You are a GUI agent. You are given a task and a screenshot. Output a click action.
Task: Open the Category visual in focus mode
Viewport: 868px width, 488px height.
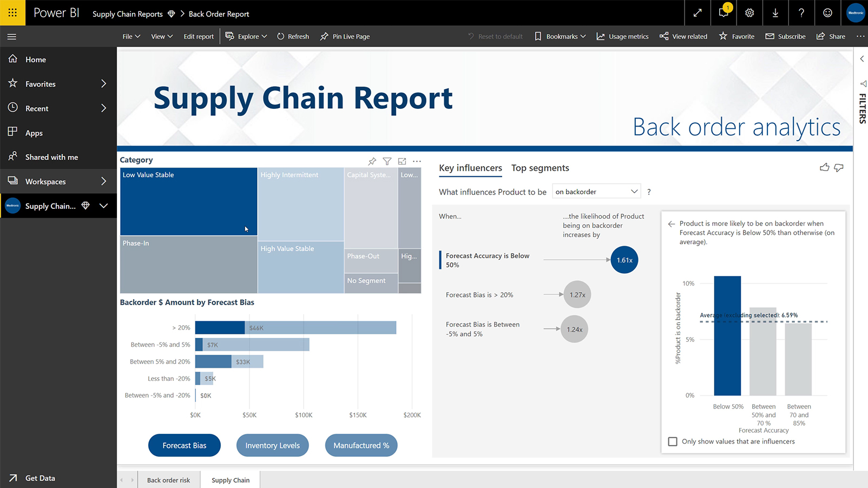pos(402,161)
